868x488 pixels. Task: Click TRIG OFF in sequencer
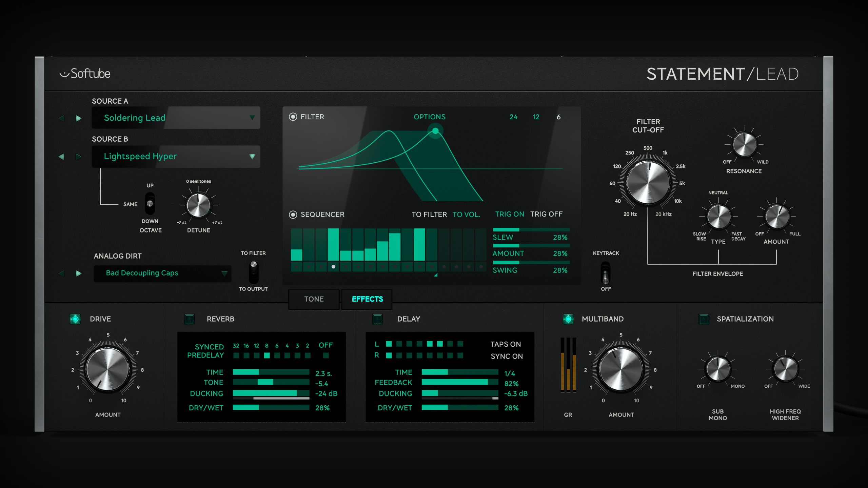[x=546, y=214]
